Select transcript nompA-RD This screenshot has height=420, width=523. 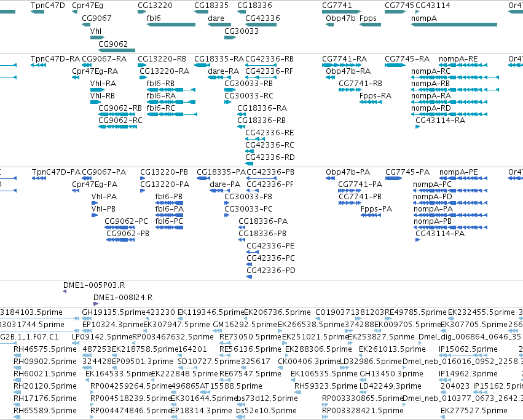coord(431,108)
